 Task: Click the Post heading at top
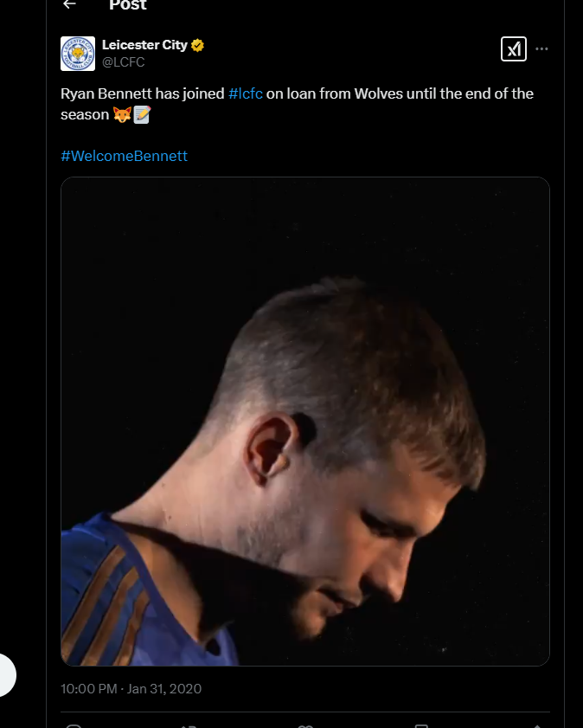pos(128,4)
